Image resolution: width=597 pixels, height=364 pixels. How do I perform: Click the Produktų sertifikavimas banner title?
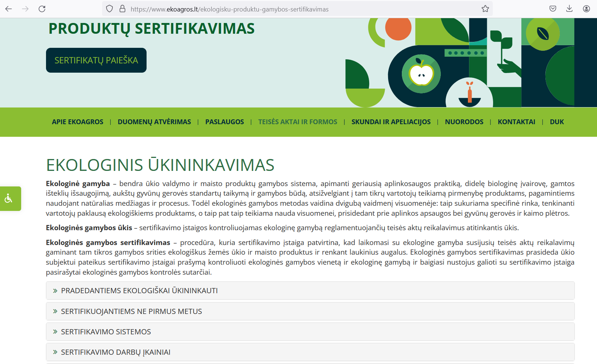coord(151,29)
